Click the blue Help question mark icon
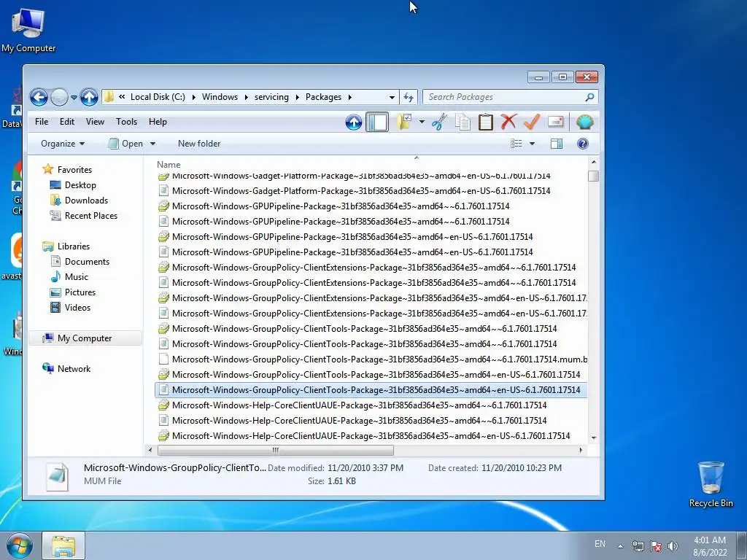This screenshot has width=747, height=560. click(x=583, y=144)
